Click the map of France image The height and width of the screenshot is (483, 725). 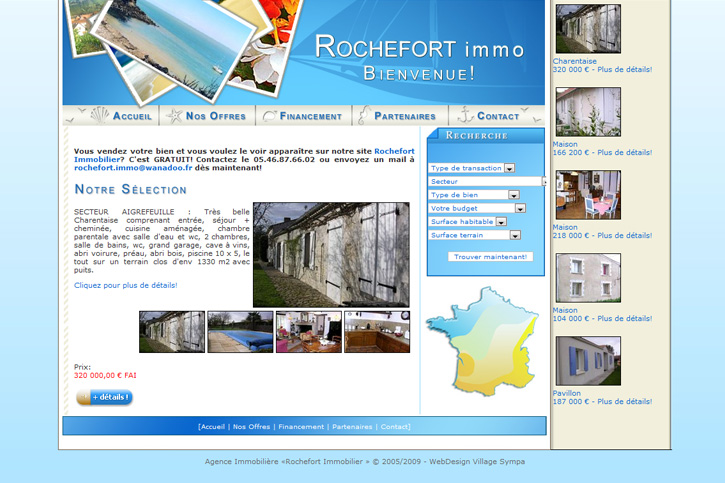(x=482, y=341)
